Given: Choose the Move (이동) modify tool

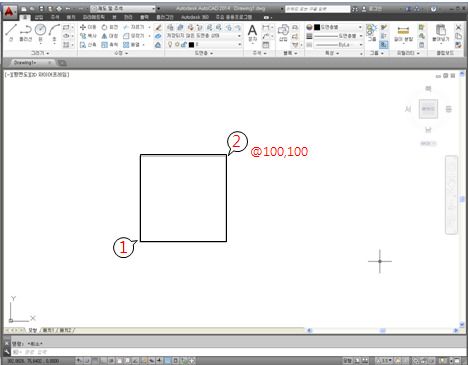Looking at the screenshot, I should (88, 27).
